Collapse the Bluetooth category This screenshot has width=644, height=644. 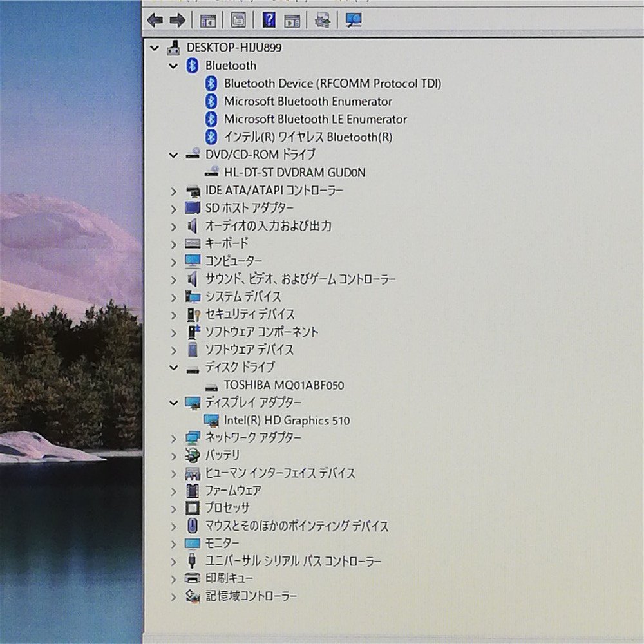[x=173, y=66]
